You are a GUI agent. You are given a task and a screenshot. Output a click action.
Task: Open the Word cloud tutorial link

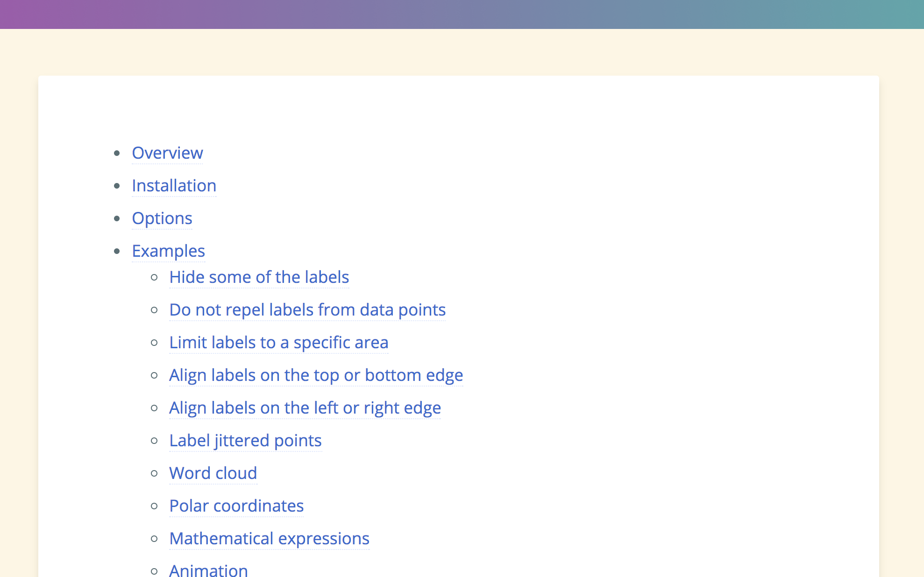(x=213, y=473)
